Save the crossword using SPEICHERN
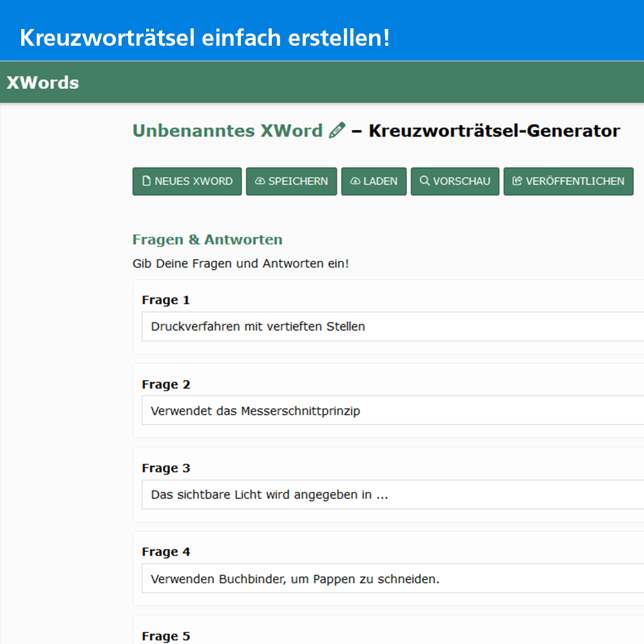644x644 pixels. 291,181
